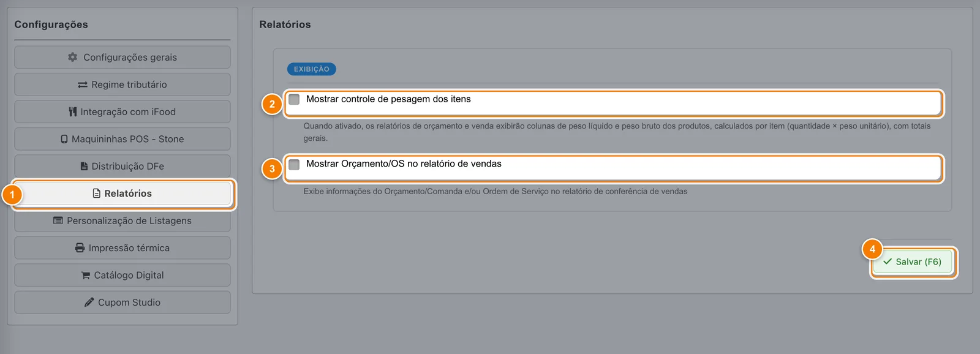Open the Catálogo Digital section
980x354 pixels.
coord(123,275)
